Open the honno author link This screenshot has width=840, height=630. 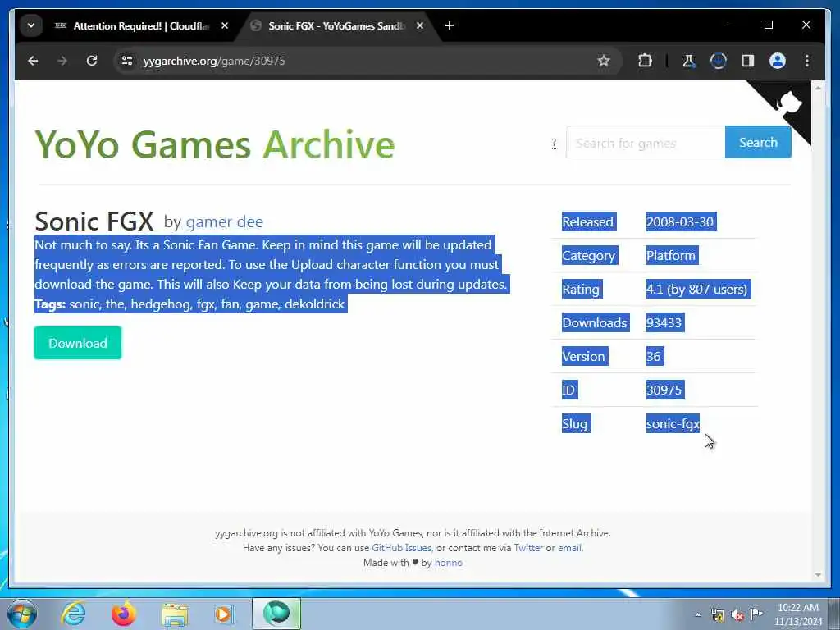(x=449, y=563)
